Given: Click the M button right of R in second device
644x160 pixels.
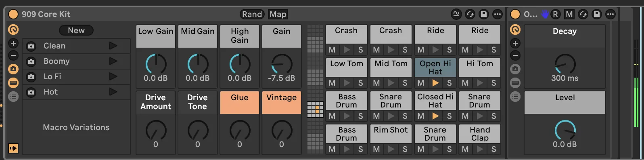Looking at the screenshot, I should coord(569,14).
